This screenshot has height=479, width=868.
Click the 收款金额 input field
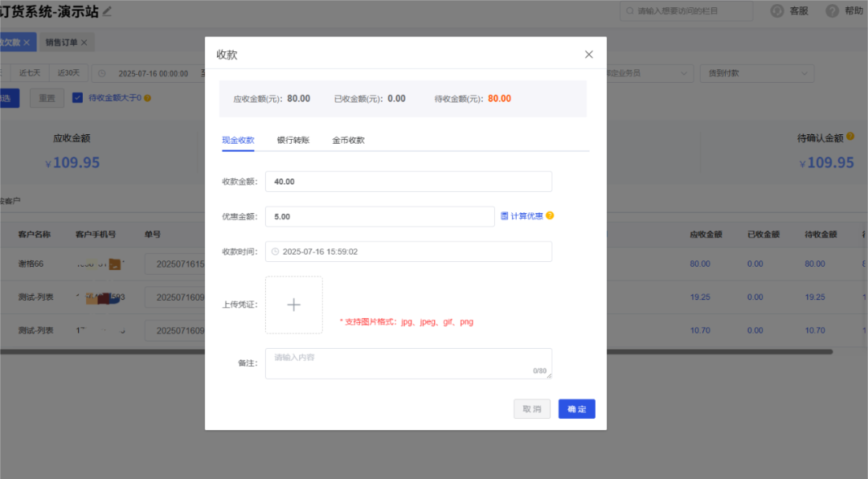pyautogui.click(x=408, y=181)
